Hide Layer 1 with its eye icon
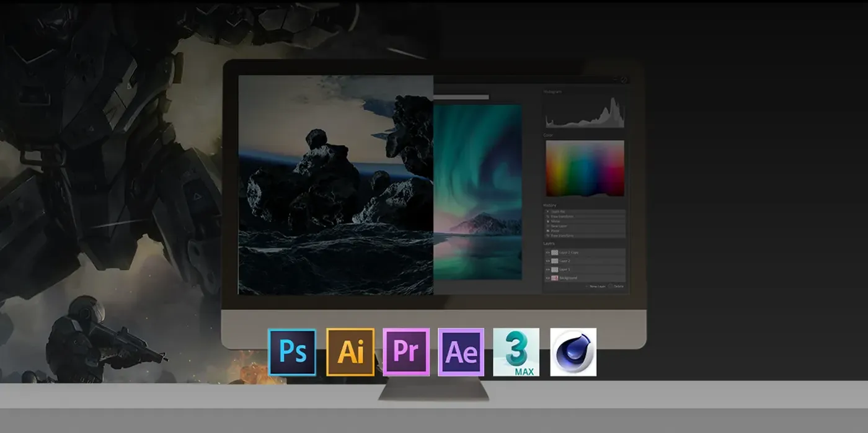Screen dimensions: 868x433 [547, 269]
